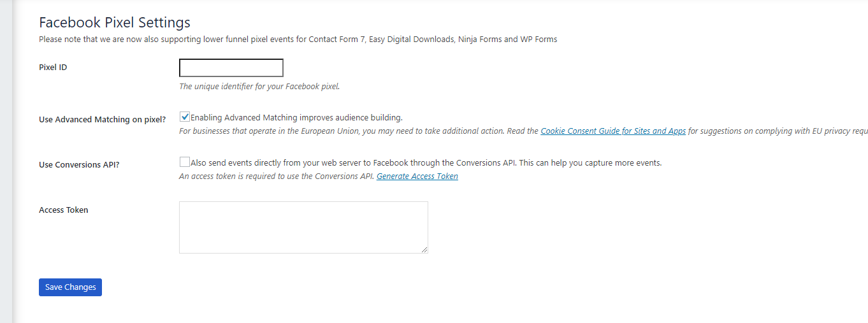Viewport: 868px width, 323px height.
Task: Uncheck the Advanced Matching checkbox
Action: (185, 117)
